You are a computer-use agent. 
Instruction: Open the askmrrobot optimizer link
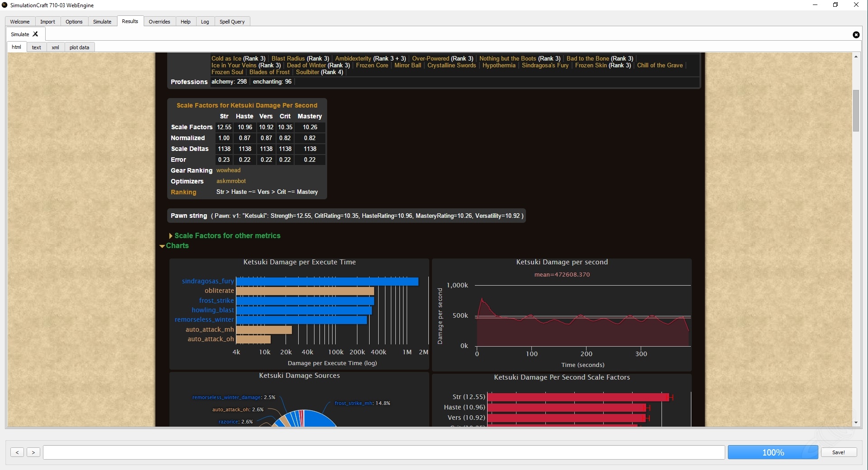231,181
